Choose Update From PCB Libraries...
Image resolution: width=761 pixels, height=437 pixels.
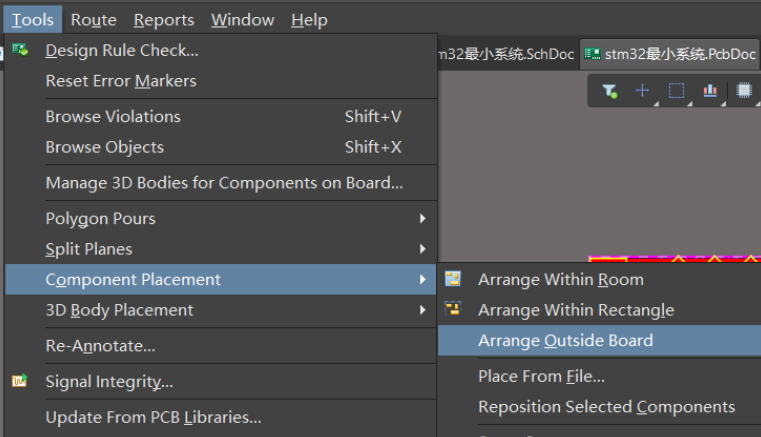click(221, 418)
